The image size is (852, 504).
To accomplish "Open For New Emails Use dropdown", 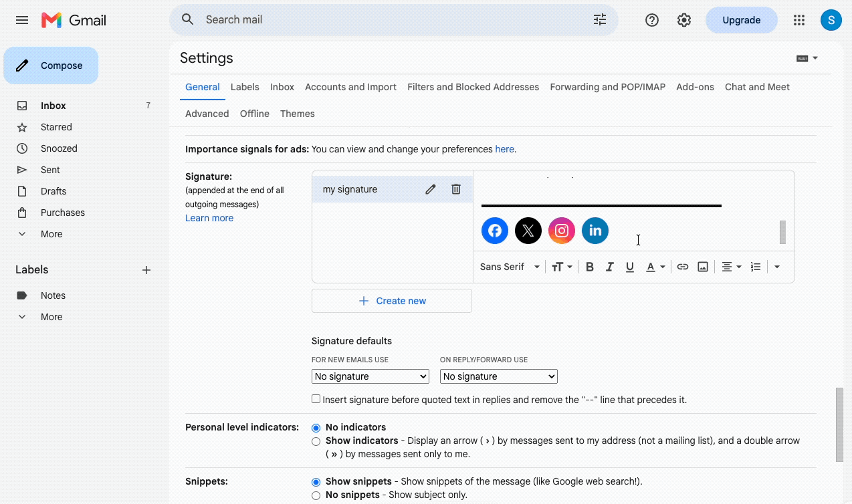I will click(370, 376).
